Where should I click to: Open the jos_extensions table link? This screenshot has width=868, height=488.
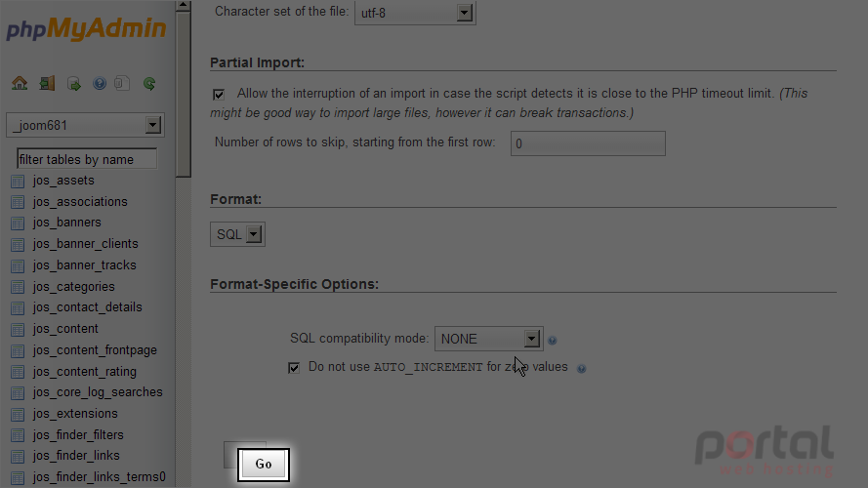pos(75,413)
